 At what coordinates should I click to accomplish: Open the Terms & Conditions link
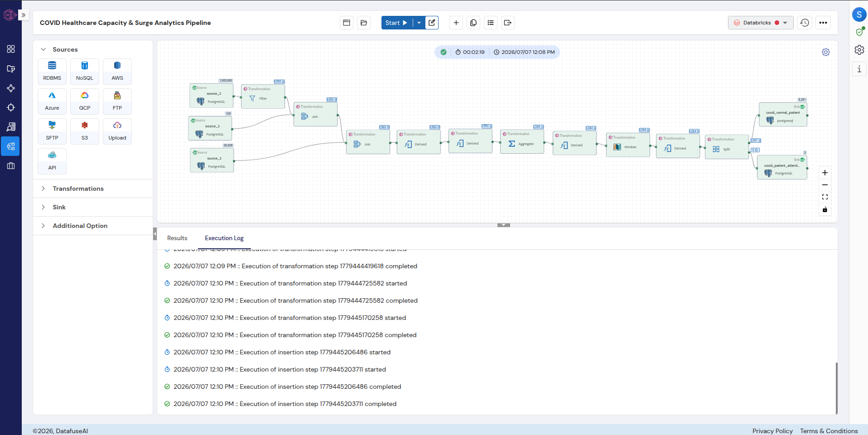coord(829,431)
